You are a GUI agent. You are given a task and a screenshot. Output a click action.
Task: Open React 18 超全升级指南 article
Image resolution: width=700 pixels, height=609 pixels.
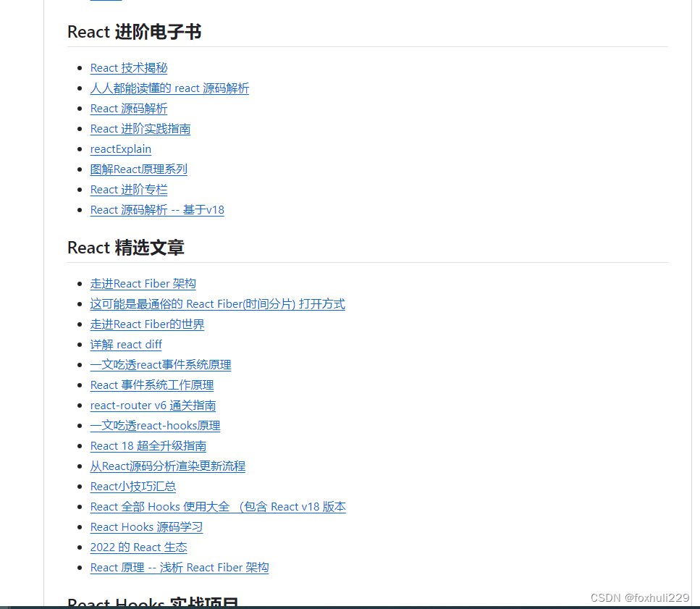(148, 446)
